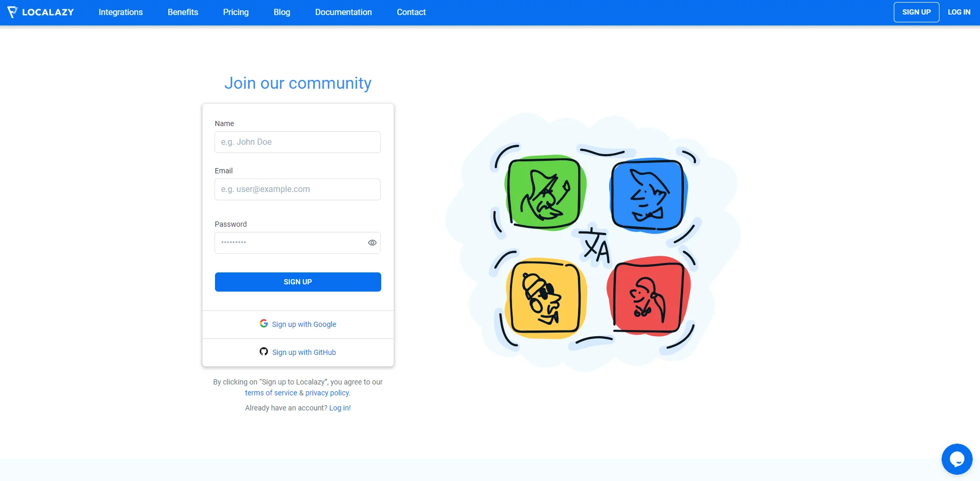Click the Localazy logo in header
980x481 pixels.
click(x=41, y=12)
